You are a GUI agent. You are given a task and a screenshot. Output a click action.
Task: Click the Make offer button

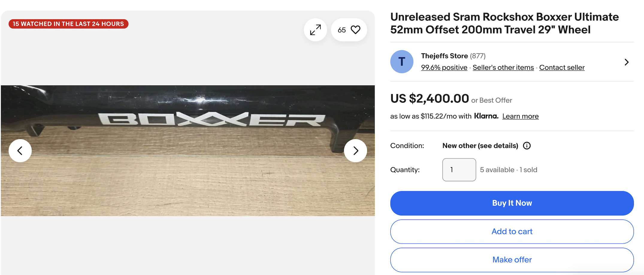tap(512, 260)
